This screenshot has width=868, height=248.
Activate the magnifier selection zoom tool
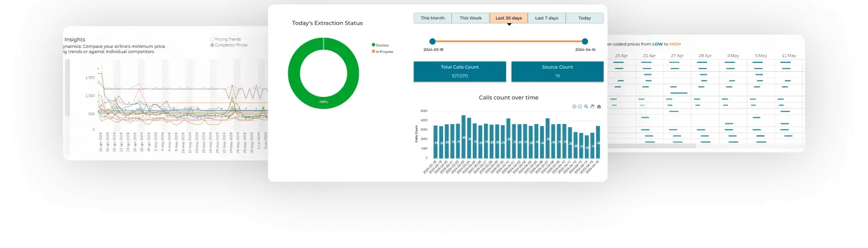coord(586,106)
